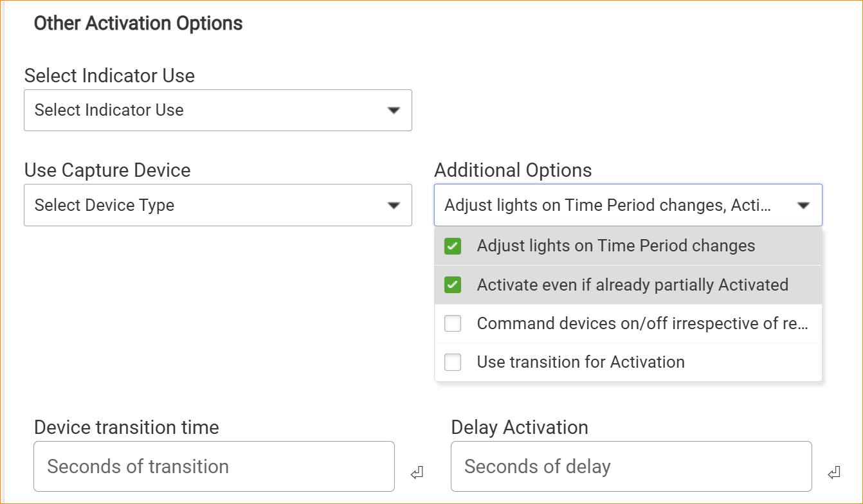
Task: Click the arrow on Select Device Type dropdown
Action: click(394, 206)
